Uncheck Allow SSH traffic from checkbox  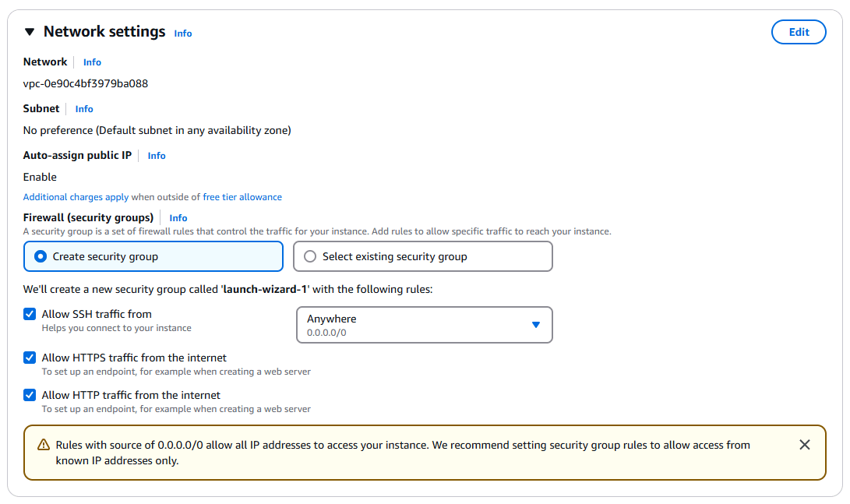[30, 314]
